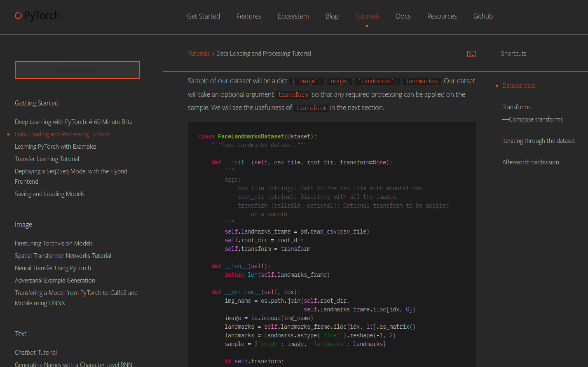The height and width of the screenshot is (367, 588).
Task: Open Transfering a Model to Caffe2 tutorial
Action: (x=76, y=298)
